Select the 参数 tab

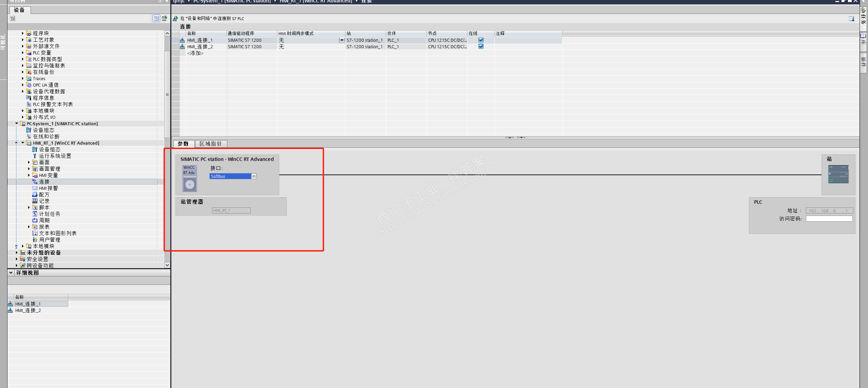[x=183, y=144]
